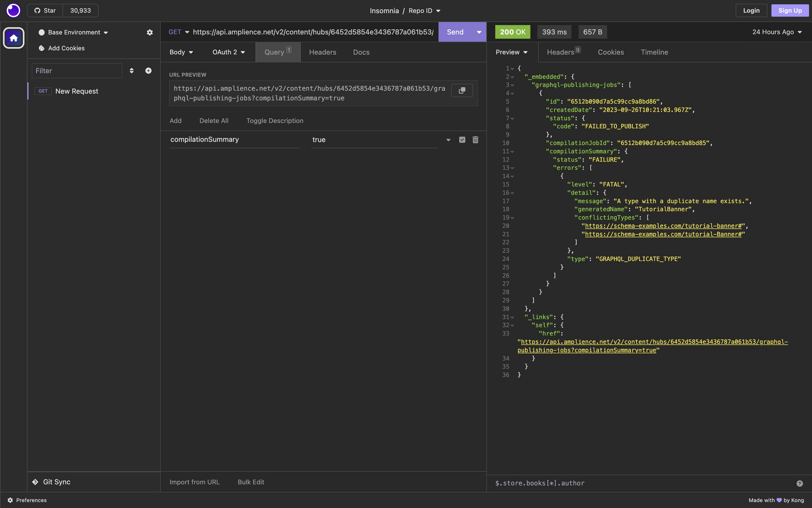Click the 30,933 star count

pyautogui.click(x=80, y=10)
